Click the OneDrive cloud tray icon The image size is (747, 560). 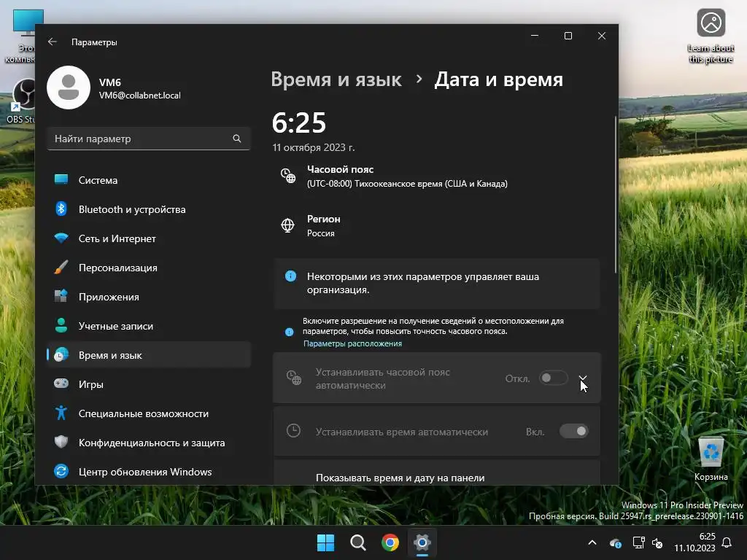[x=616, y=542]
